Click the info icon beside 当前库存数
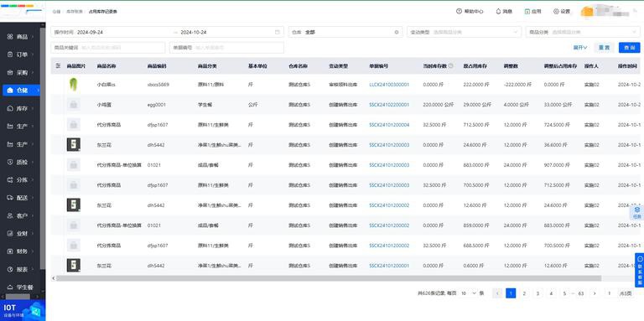The image size is (644, 321). click(x=451, y=65)
